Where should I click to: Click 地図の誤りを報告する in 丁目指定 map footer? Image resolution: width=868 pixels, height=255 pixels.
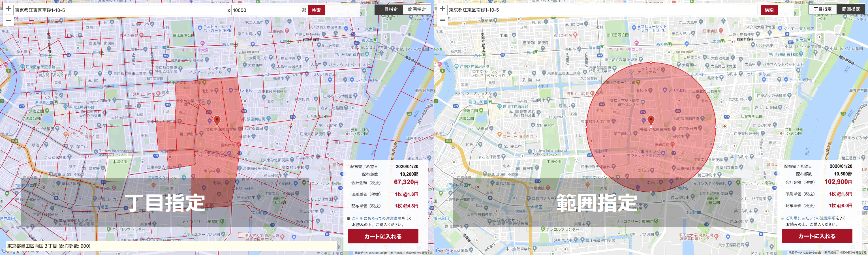(418, 253)
